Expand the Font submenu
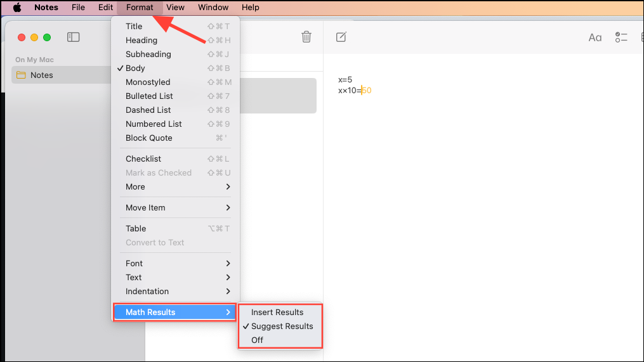This screenshot has width=644, height=362. (175, 264)
